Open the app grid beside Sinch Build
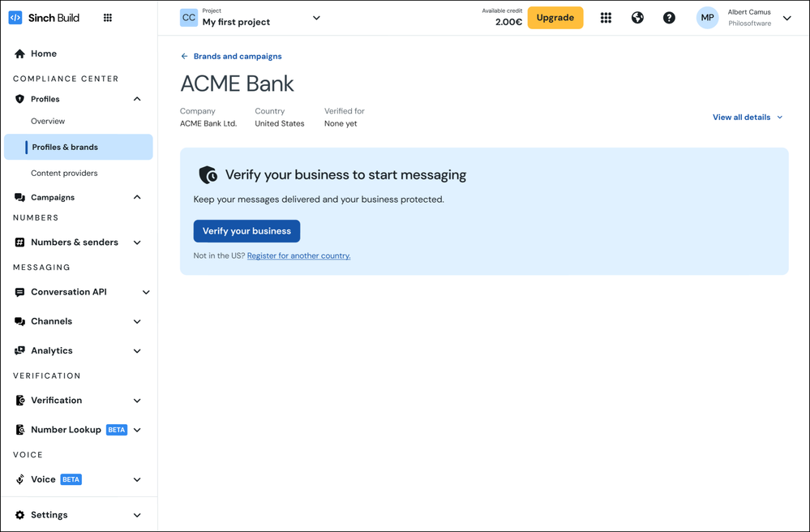 (x=108, y=18)
